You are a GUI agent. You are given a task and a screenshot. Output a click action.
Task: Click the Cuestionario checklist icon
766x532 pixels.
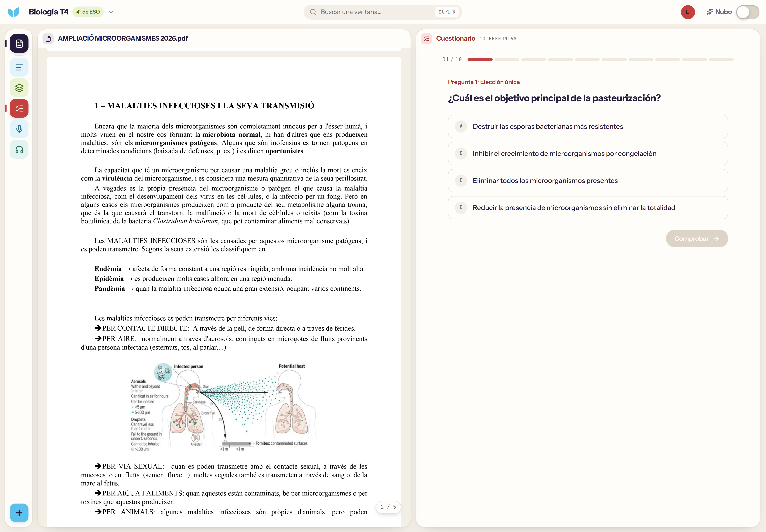pyautogui.click(x=426, y=39)
